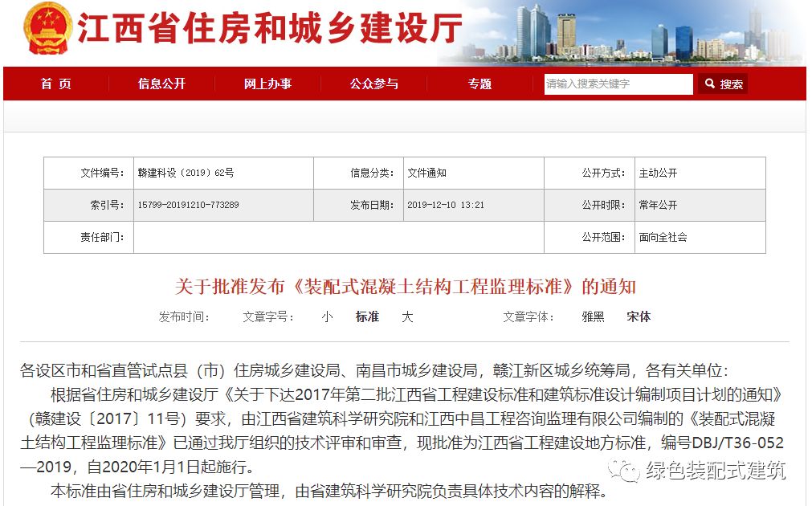Set font size to 标准
812x506 pixels.
click(x=367, y=317)
